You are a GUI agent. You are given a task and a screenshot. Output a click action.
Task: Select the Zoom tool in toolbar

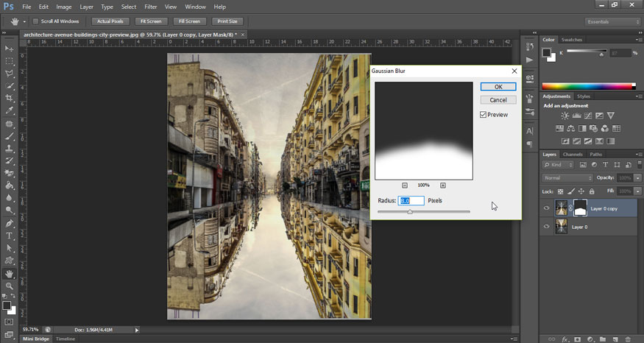tap(9, 286)
